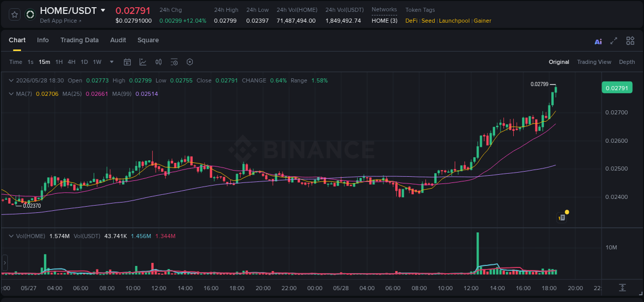This screenshot has height=302, width=644.
Task: Select the 15m interval
Action: pos(44,62)
